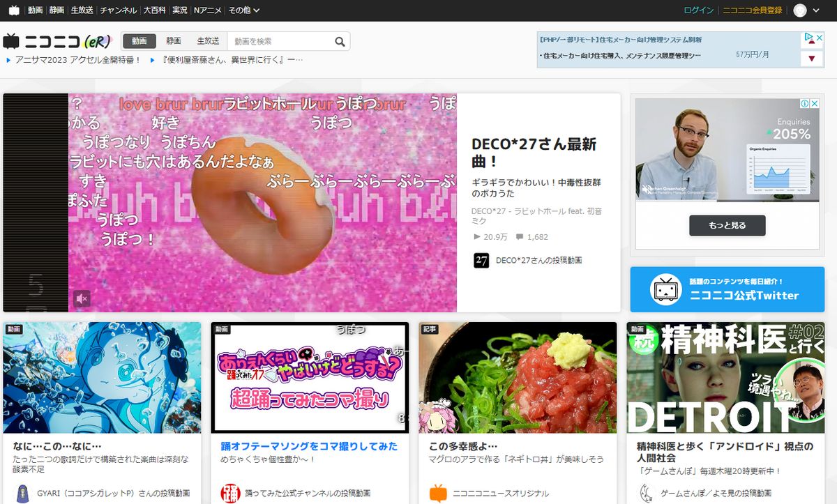Image resolution: width=837 pixels, height=504 pixels.
Task: Open the 超踊ってみたコマ撮り video thumbnail
Action: pos(310,377)
